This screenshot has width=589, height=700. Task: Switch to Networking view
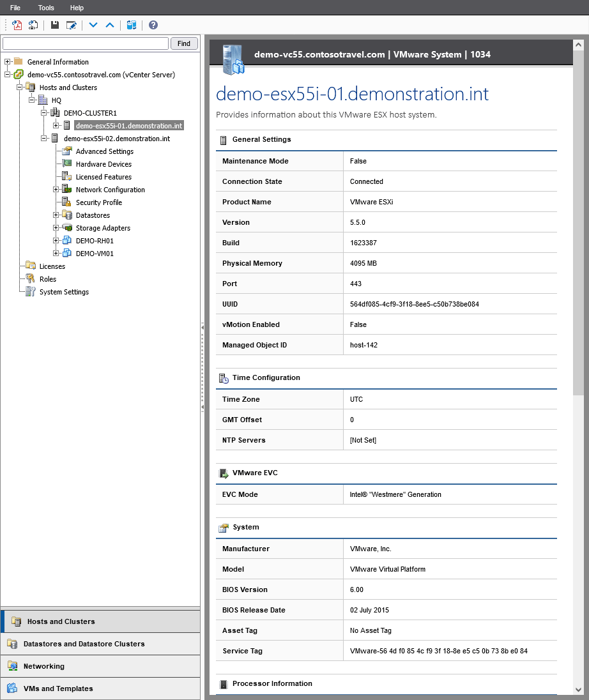pos(100,666)
